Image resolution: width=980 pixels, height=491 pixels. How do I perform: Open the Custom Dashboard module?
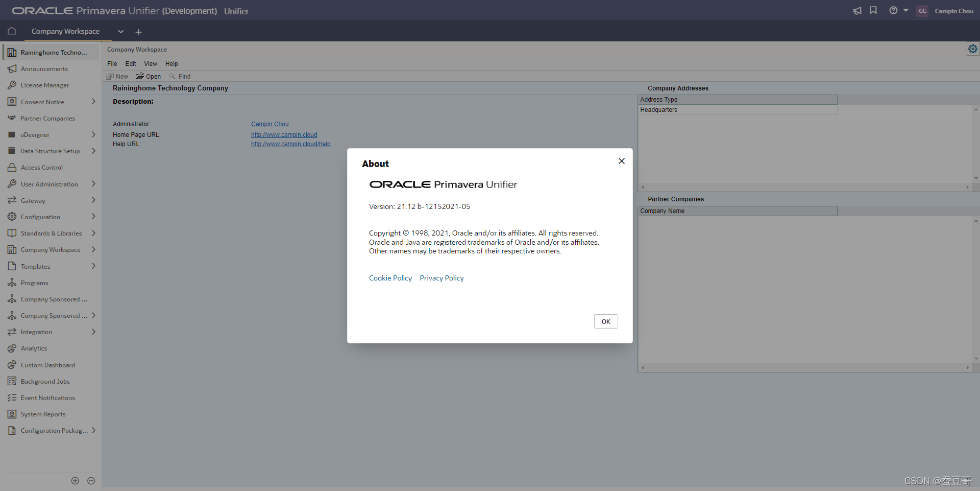pos(47,364)
